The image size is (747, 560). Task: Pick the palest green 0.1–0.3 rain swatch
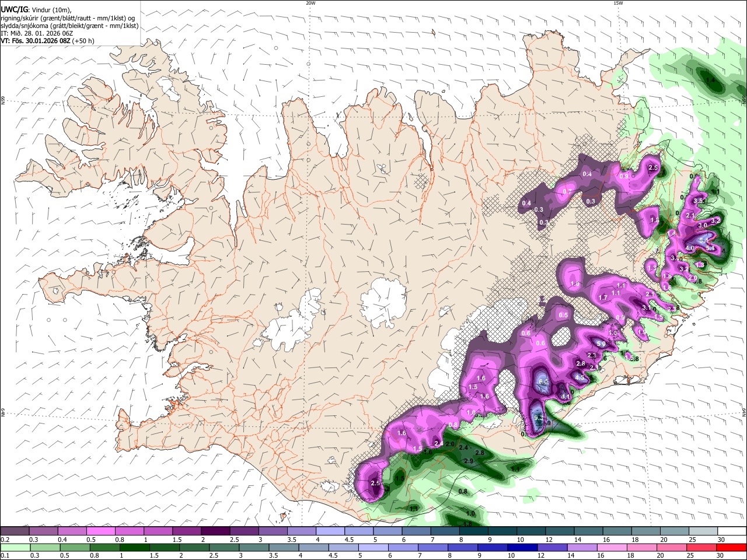15,547
